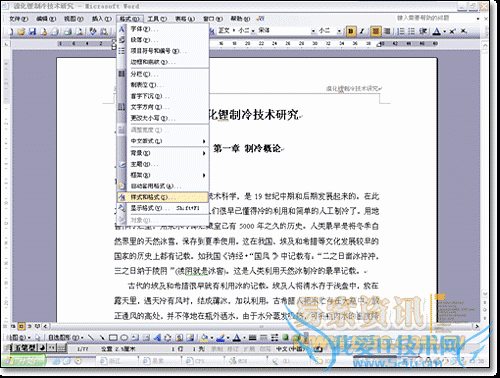500x378 pixels.
Task: Click the Insert Diagram icon on drawing toolbar
Action: pyautogui.click(x=168, y=338)
